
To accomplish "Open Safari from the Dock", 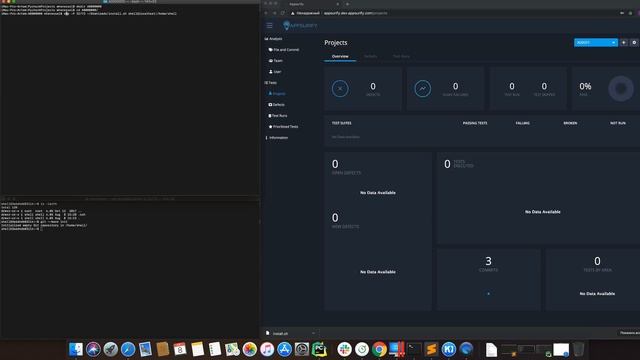I will coord(128,349).
